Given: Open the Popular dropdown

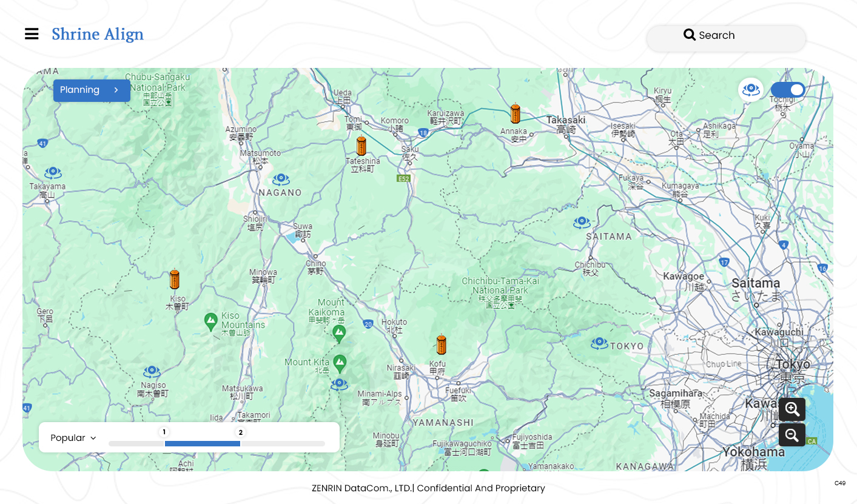Looking at the screenshot, I should (73, 438).
